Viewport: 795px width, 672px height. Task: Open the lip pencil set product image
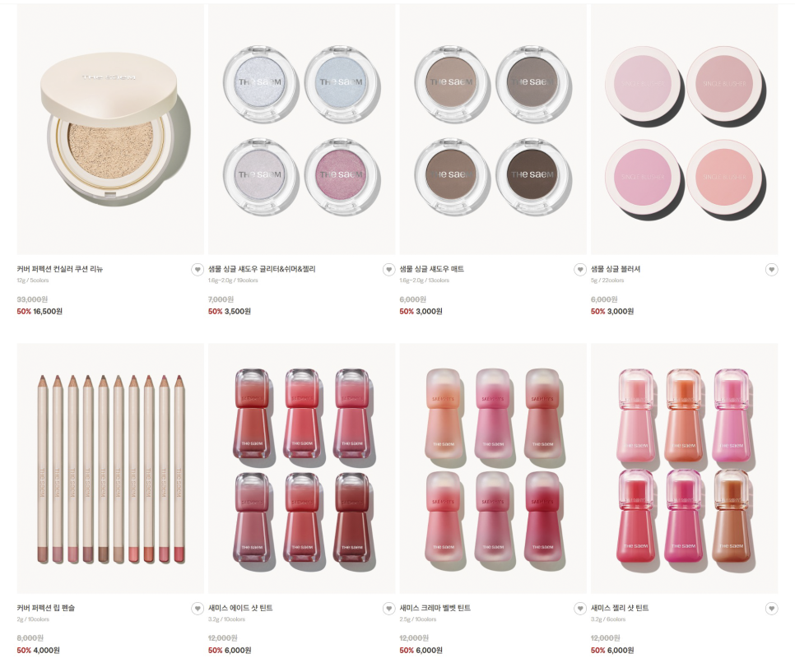point(110,468)
